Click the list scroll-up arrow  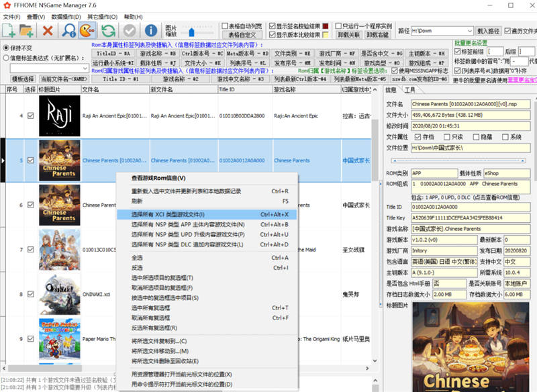coord(375,90)
